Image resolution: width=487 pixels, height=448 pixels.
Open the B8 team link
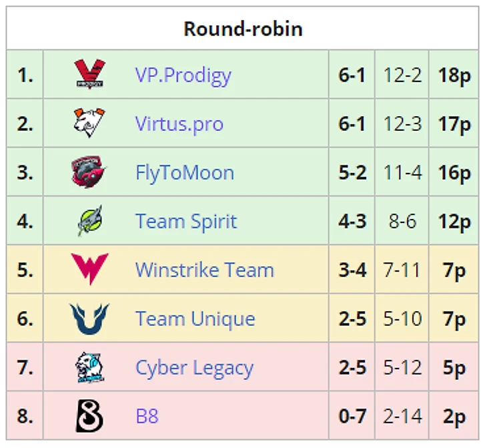click(147, 416)
